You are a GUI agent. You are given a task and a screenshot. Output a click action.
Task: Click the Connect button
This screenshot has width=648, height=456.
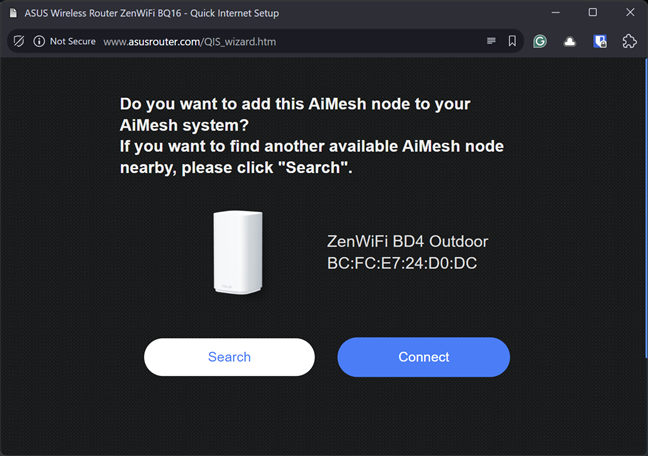[x=423, y=357]
